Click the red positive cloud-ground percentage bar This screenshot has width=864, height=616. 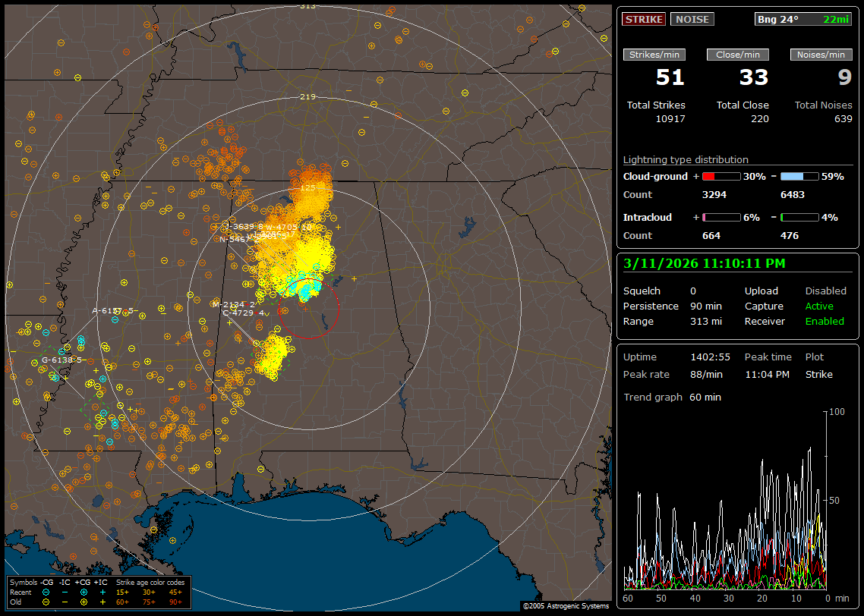pos(721,176)
